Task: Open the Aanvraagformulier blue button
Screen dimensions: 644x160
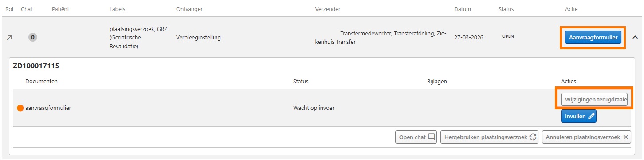Action: pos(593,38)
